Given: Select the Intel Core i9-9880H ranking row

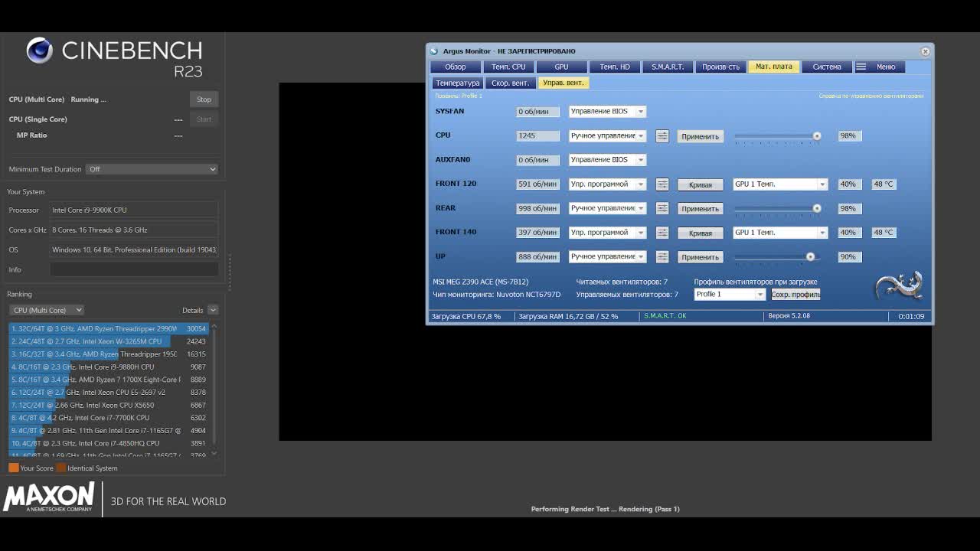Looking at the screenshot, I should click(x=108, y=367).
